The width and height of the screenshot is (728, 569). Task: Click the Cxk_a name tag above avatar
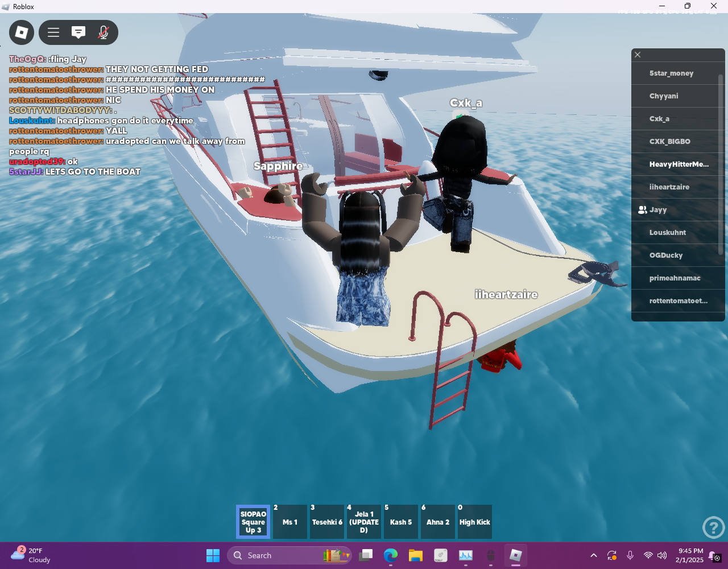click(466, 103)
